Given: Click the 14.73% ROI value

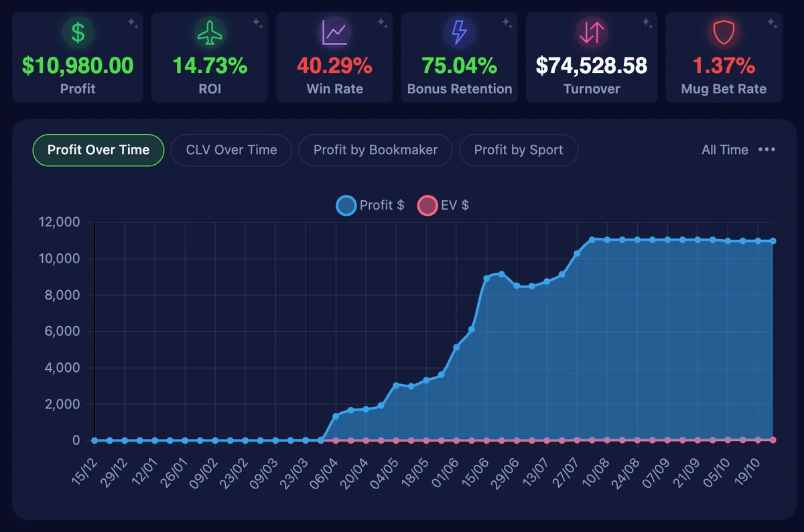Looking at the screenshot, I should point(210,66).
